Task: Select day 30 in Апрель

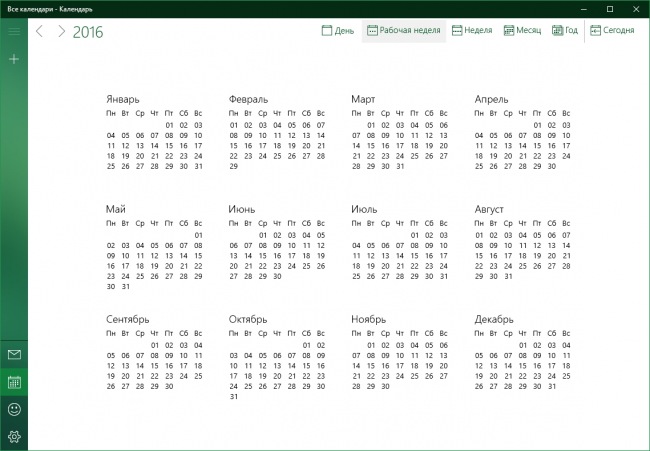Action: tap(551, 166)
